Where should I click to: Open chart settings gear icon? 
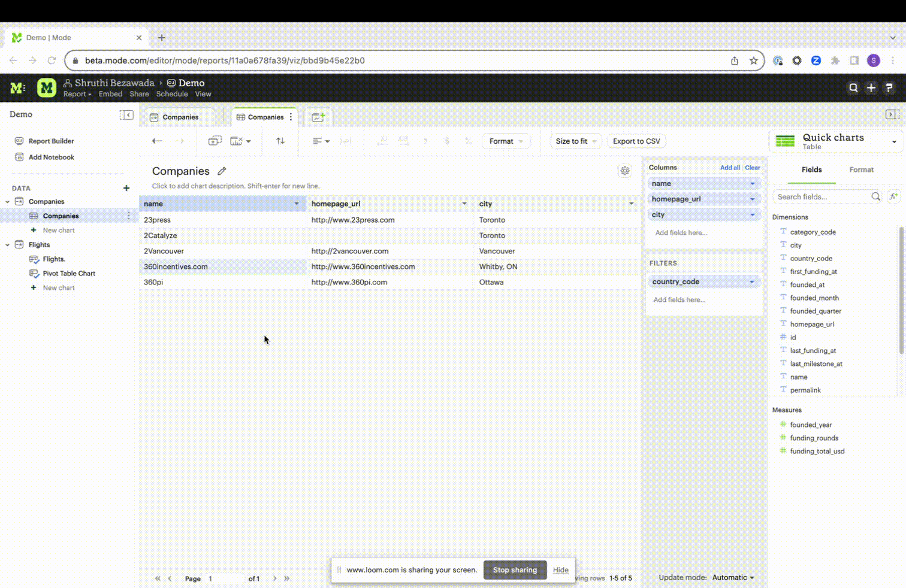pos(625,171)
